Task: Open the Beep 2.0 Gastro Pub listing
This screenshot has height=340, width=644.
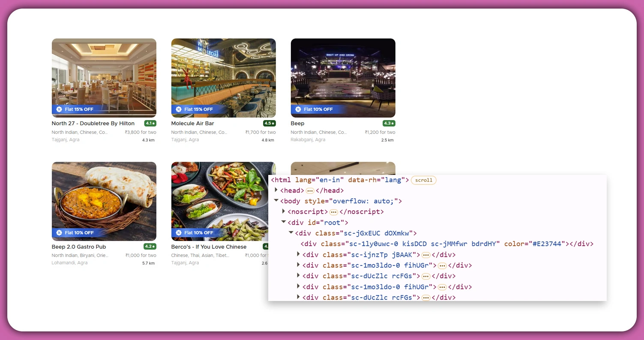Action: (x=78, y=247)
